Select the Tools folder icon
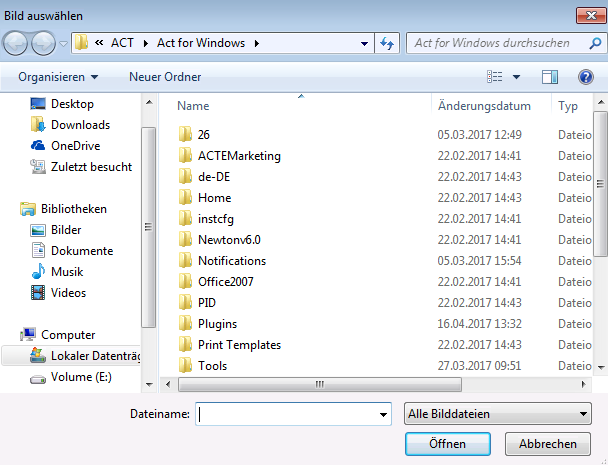Image resolution: width=608 pixels, height=465 pixels. click(185, 365)
